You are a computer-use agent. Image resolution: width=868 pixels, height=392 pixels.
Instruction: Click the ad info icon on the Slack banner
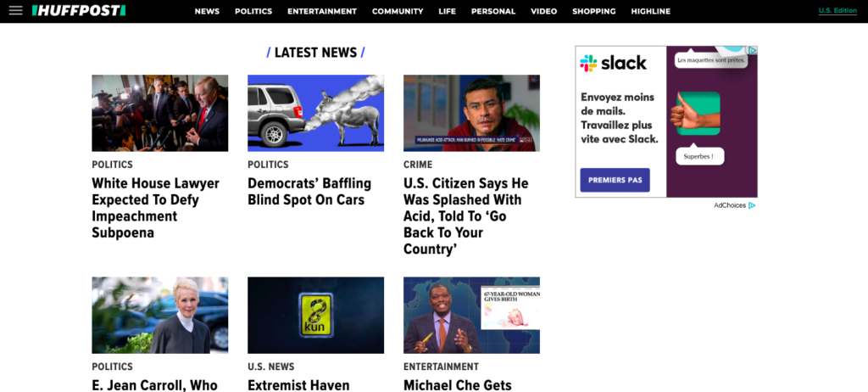point(753,50)
